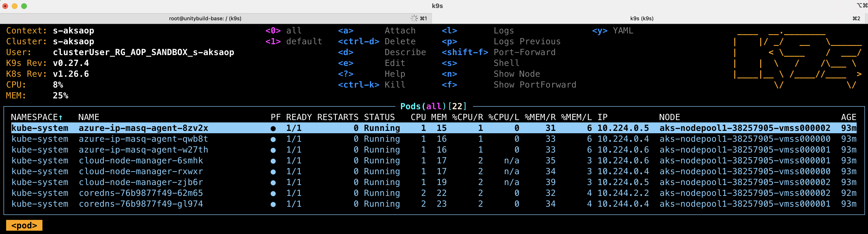Click the K9s Rev value v0.27.4
Image resolution: width=868 pixels, height=234 pixels.
tap(71, 63)
